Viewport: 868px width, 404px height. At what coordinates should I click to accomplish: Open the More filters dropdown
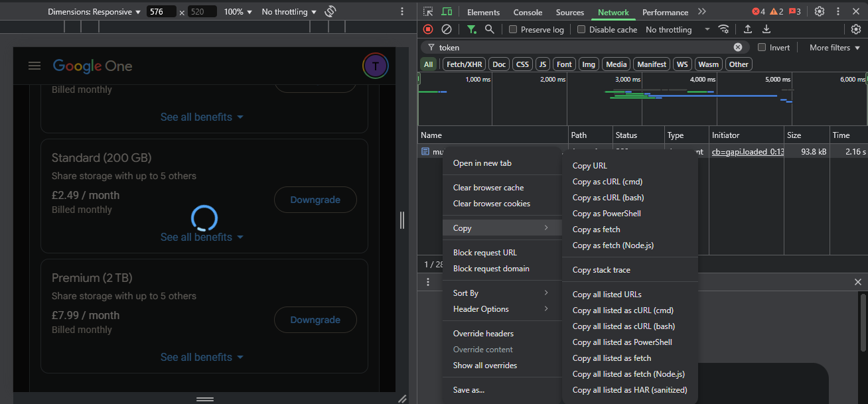[x=833, y=47]
